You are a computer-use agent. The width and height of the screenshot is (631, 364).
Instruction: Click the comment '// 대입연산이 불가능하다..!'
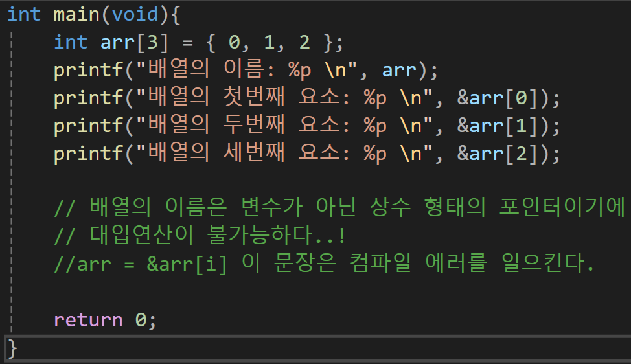(x=200, y=235)
